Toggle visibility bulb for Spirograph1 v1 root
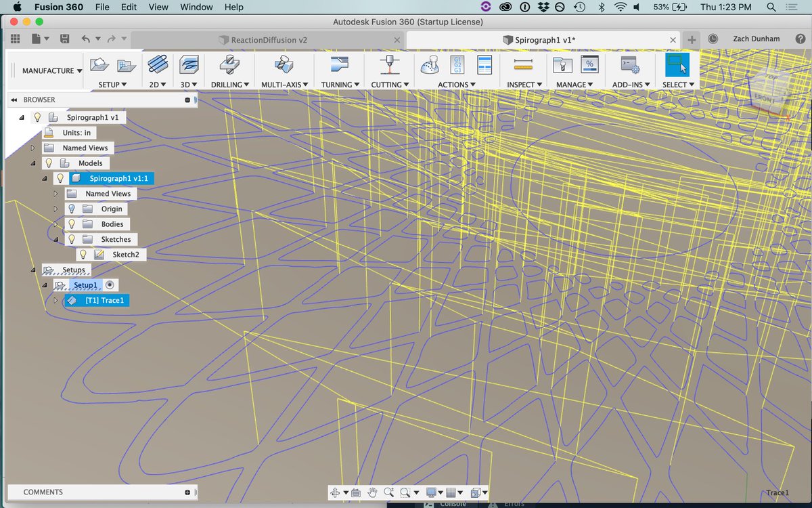Screen dimensions: 812x508 click(38, 117)
